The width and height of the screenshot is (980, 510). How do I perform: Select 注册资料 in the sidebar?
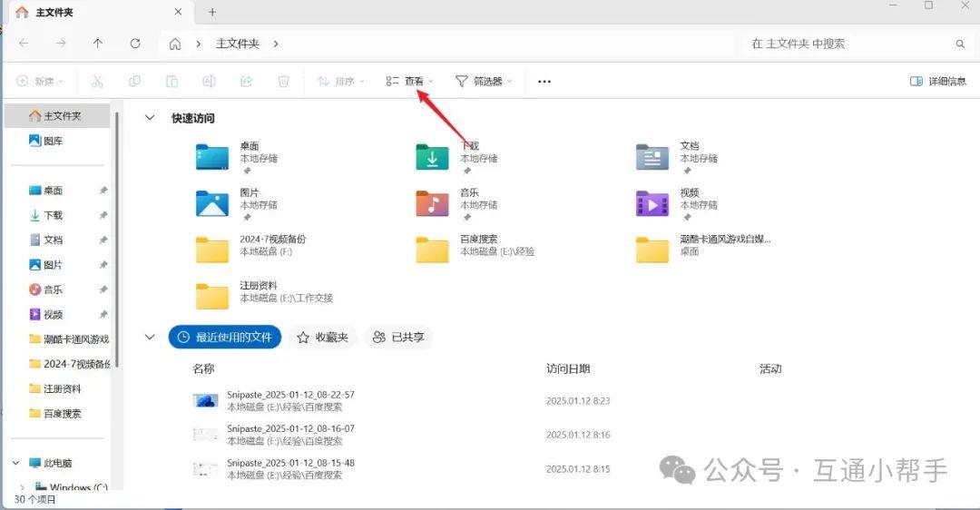(x=57, y=388)
